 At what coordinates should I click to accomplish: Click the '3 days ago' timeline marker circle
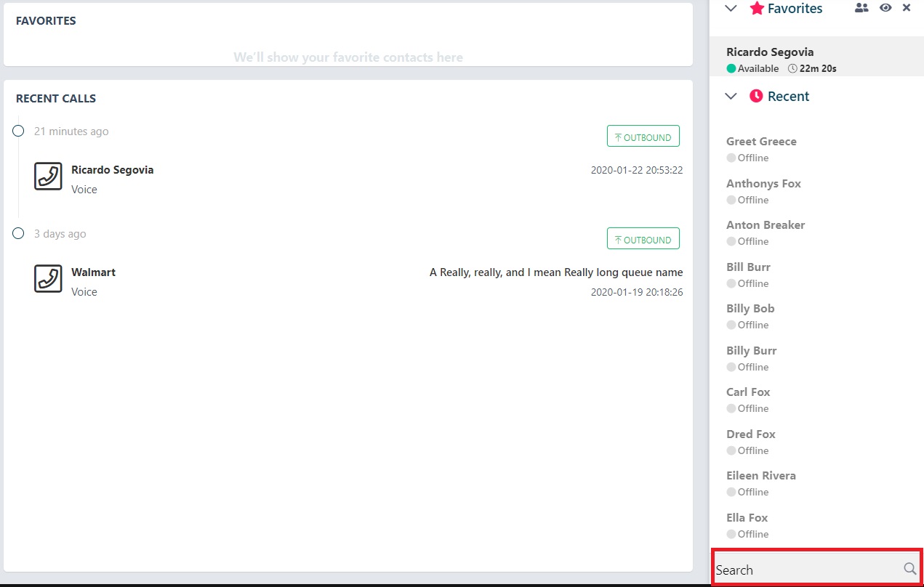coord(19,233)
